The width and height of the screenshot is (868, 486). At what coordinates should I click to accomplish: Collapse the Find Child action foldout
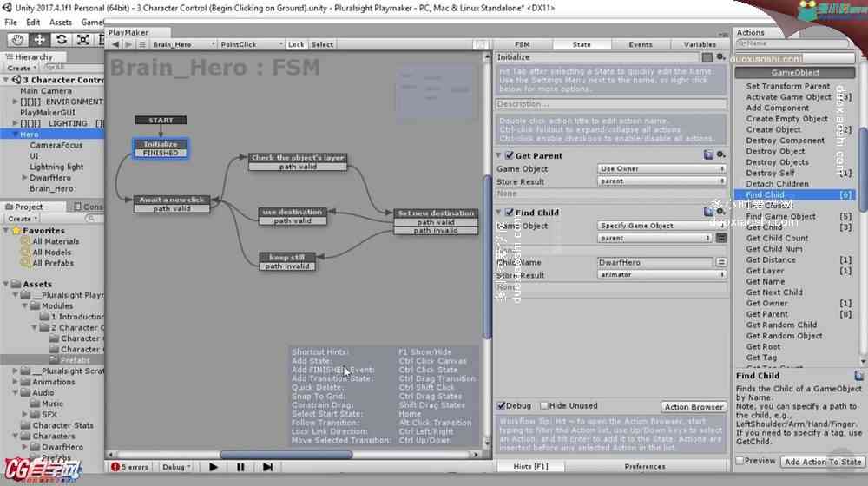pos(499,212)
